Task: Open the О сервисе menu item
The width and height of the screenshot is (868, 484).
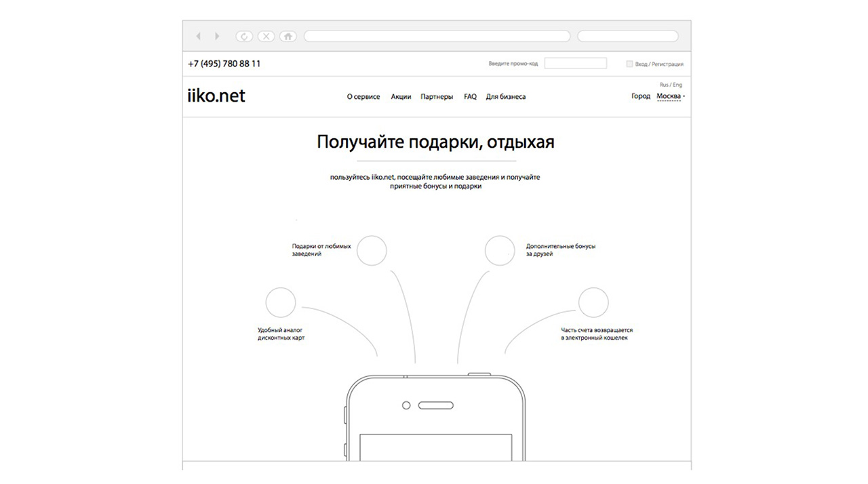Action: click(363, 97)
